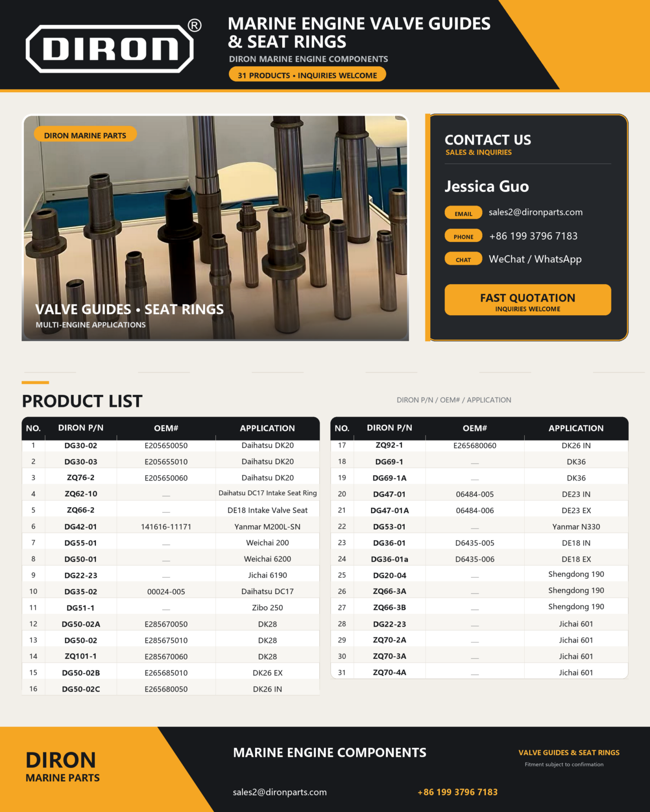
Task: Select the '31 PRODUCTS • INQUIRIES WELCOME' badge
Action: click(307, 75)
